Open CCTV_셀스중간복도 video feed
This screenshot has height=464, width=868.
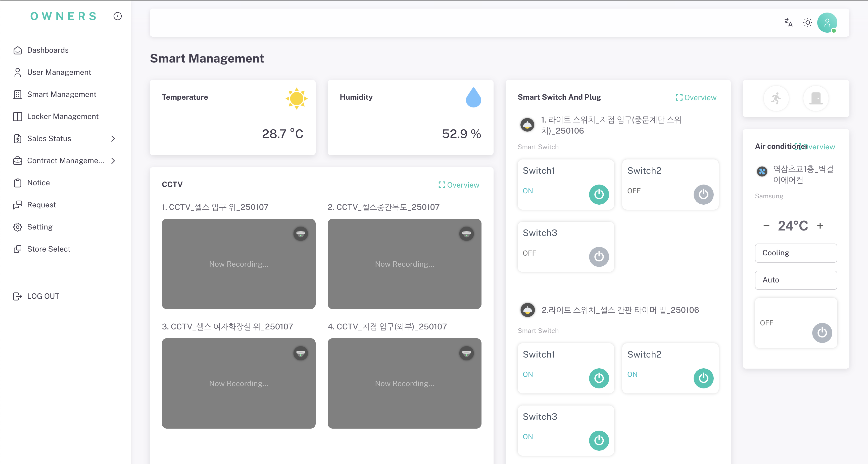[x=404, y=264]
